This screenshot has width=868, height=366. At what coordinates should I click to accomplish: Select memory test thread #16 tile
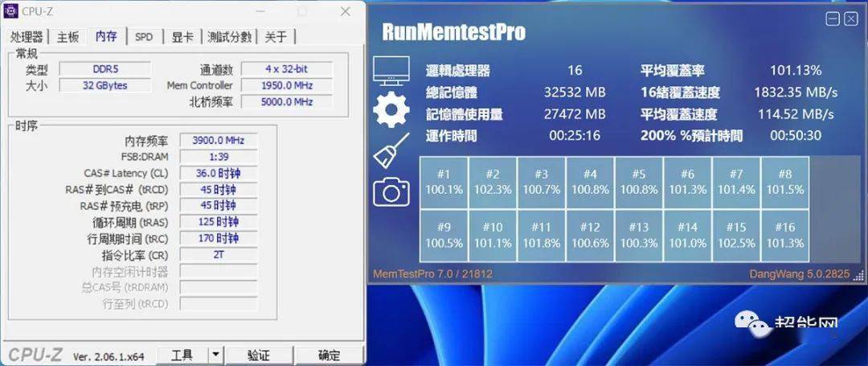tap(785, 236)
